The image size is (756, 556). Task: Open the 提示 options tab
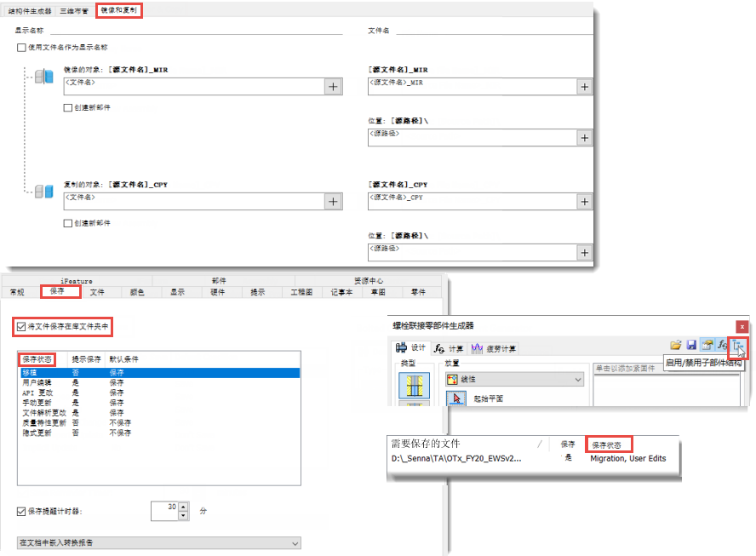pos(257,292)
